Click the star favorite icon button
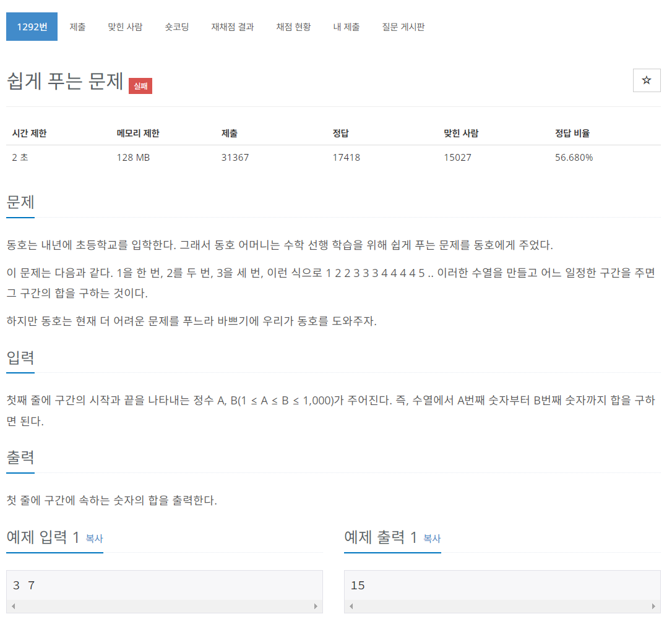This screenshot has width=672, height=627. [646, 80]
